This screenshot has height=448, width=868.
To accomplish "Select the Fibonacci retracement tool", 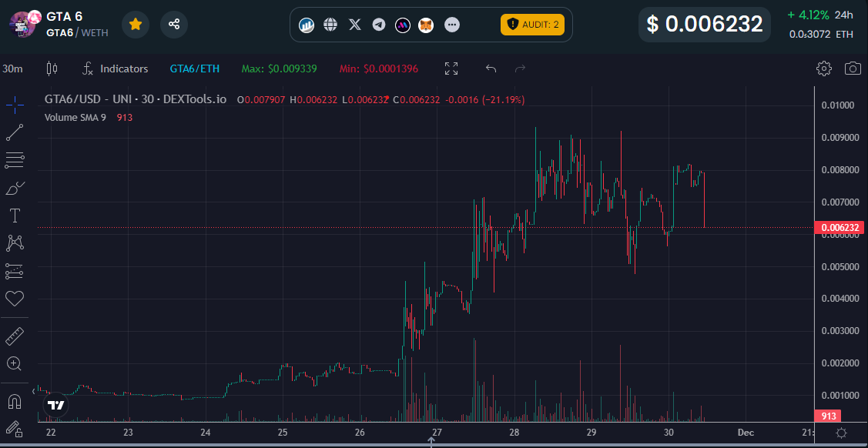I will 15,160.
